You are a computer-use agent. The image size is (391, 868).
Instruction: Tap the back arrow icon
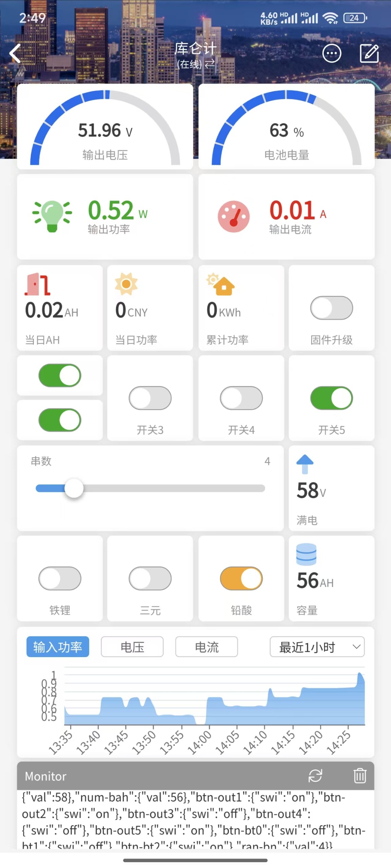click(x=15, y=54)
